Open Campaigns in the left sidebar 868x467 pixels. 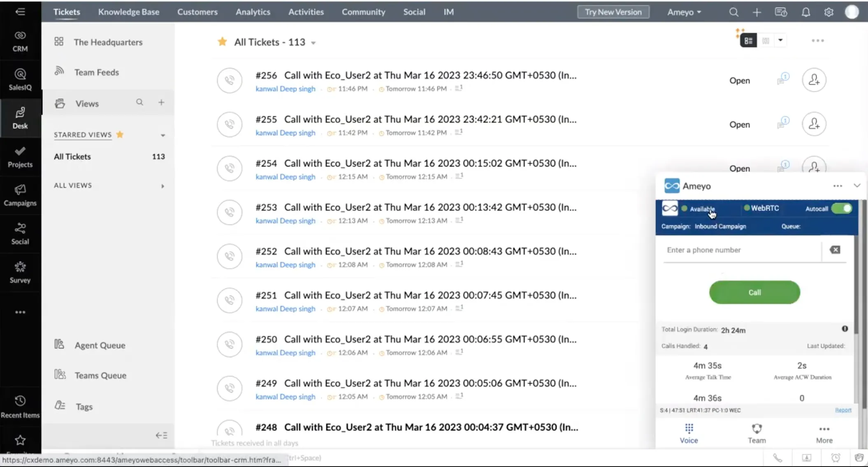(20, 195)
